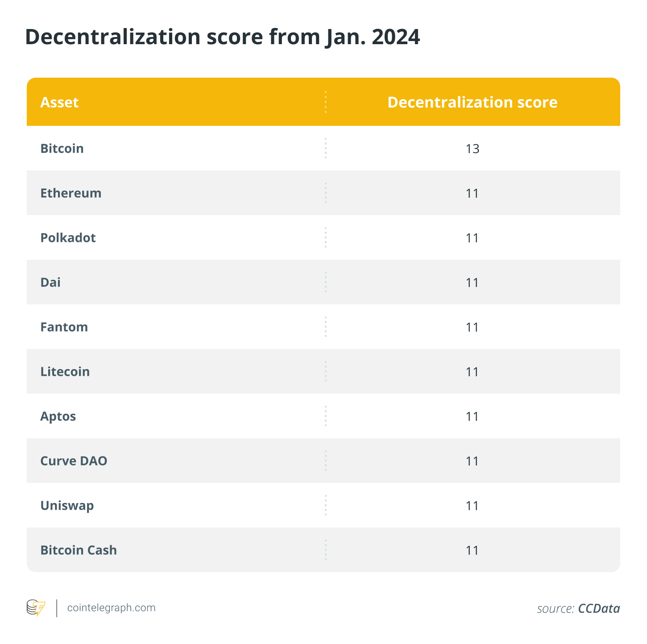Click the score value in Bitcoin Cash row
The width and height of the screenshot is (647, 644).
pyautogui.click(x=473, y=550)
